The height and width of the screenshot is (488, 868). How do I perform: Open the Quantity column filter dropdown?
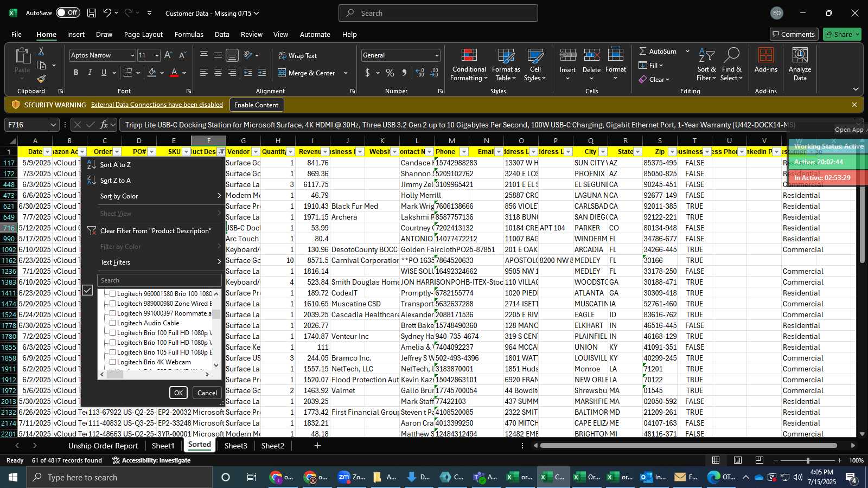pyautogui.click(x=291, y=152)
